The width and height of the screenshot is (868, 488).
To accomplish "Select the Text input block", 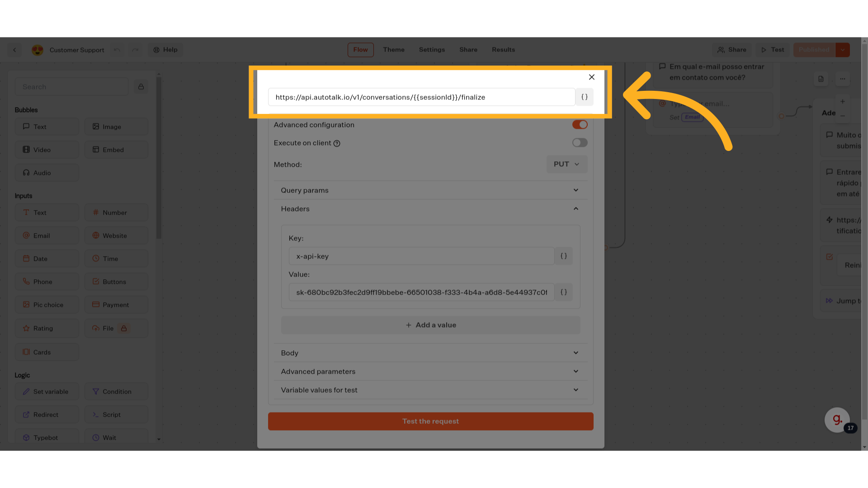I will pos(47,212).
